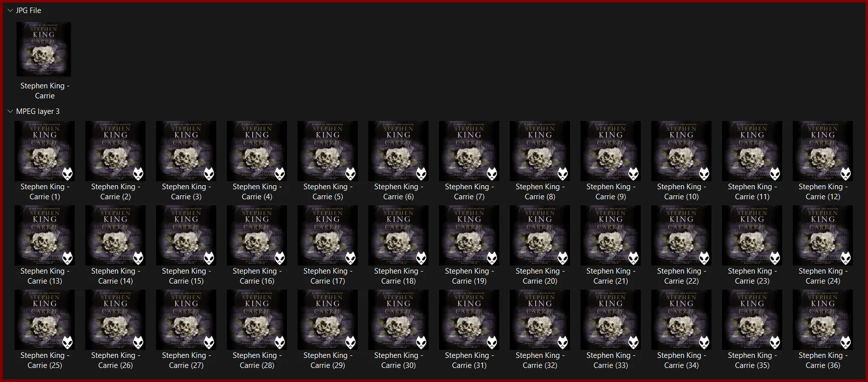Collapse the JPG File group
The width and height of the screenshot is (868, 382).
10,11
